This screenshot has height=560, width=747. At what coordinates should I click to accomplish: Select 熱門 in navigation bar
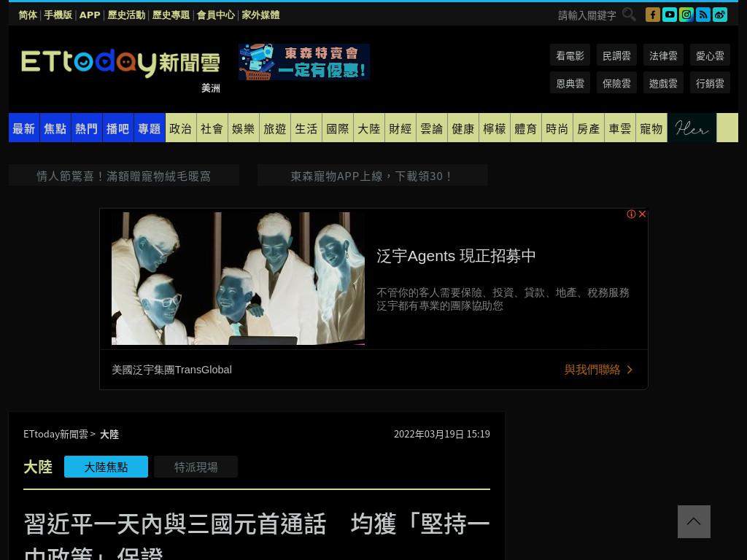click(x=87, y=128)
